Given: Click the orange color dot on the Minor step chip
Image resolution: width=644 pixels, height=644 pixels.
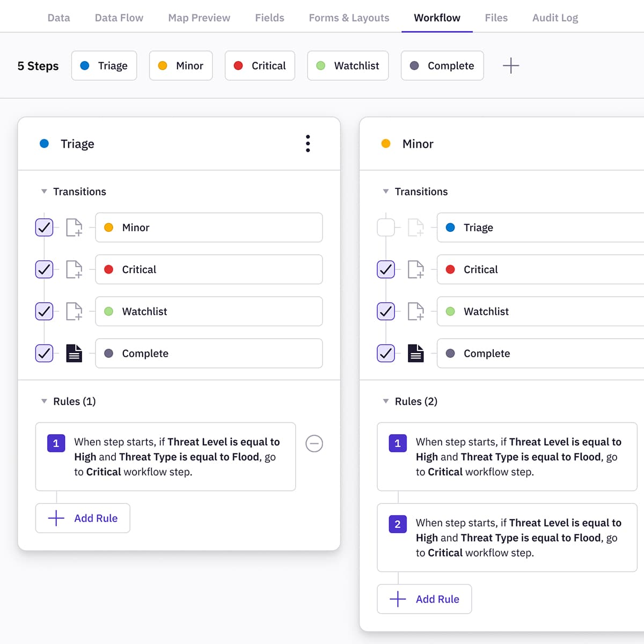Looking at the screenshot, I should click(163, 65).
